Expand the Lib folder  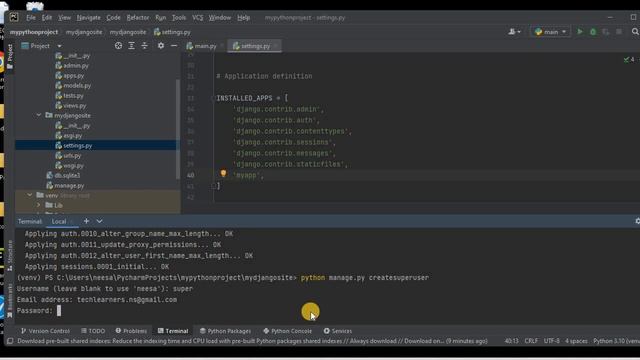point(39,205)
